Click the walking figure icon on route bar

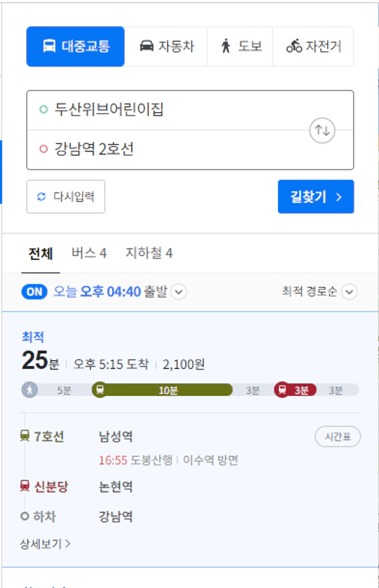click(29, 390)
